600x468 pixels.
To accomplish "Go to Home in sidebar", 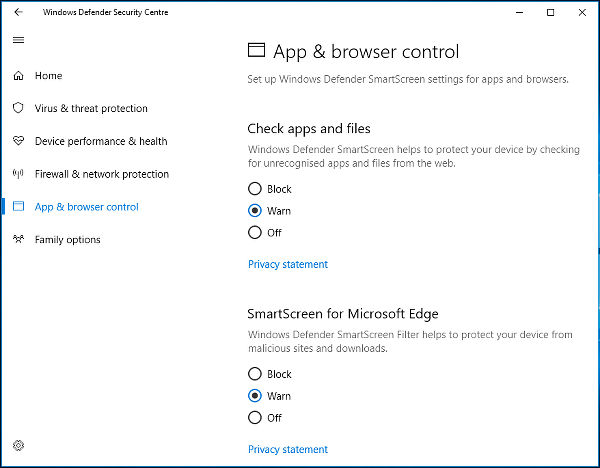I will click(49, 76).
